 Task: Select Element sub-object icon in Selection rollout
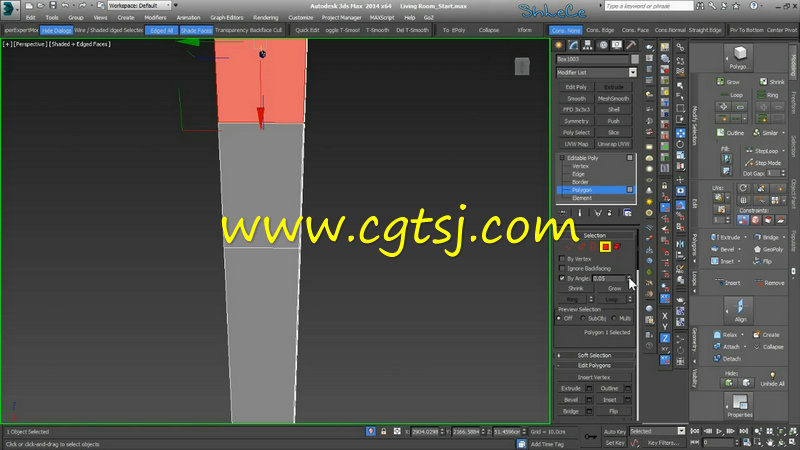point(617,247)
